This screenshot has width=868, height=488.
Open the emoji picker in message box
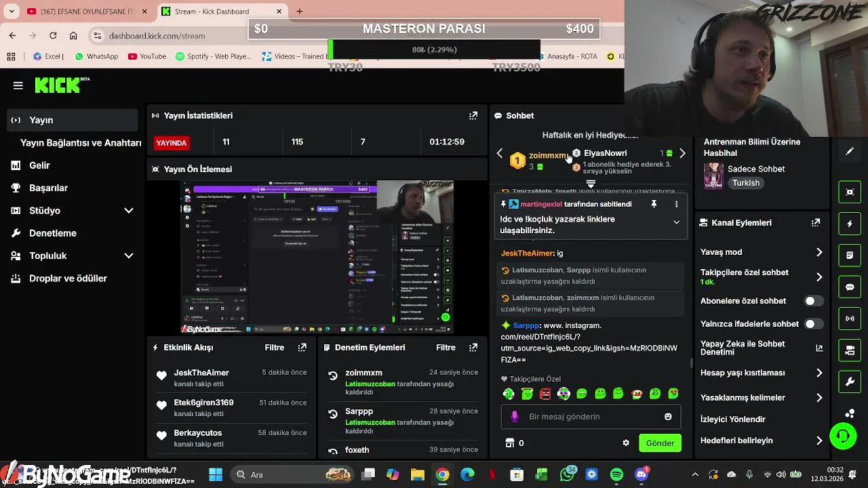click(668, 417)
